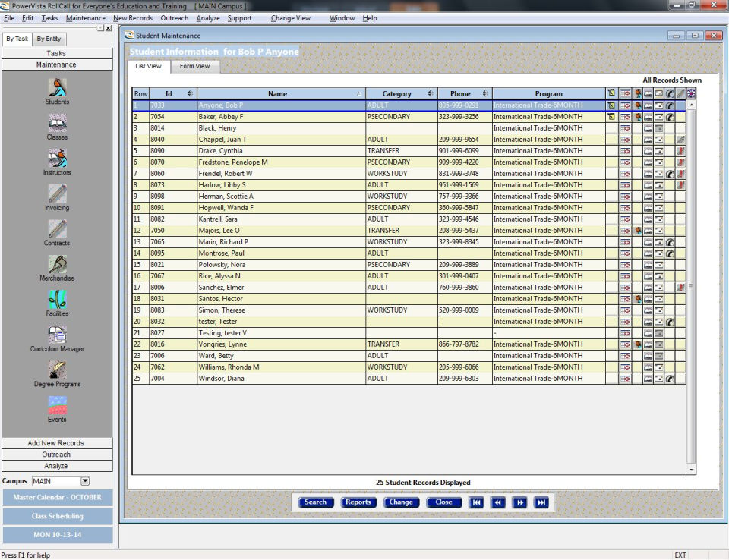Open the Merchandise sidebar icon
This screenshot has height=560, width=729.
[x=57, y=264]
